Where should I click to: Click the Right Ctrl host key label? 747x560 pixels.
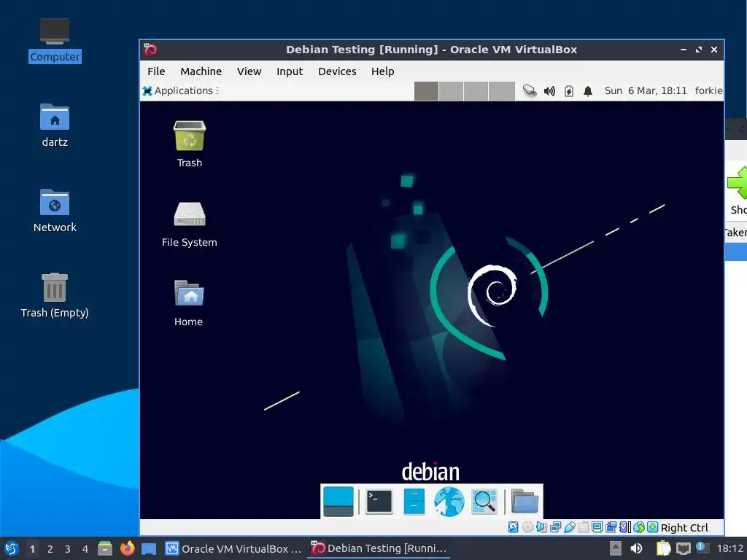coord(684,528)
